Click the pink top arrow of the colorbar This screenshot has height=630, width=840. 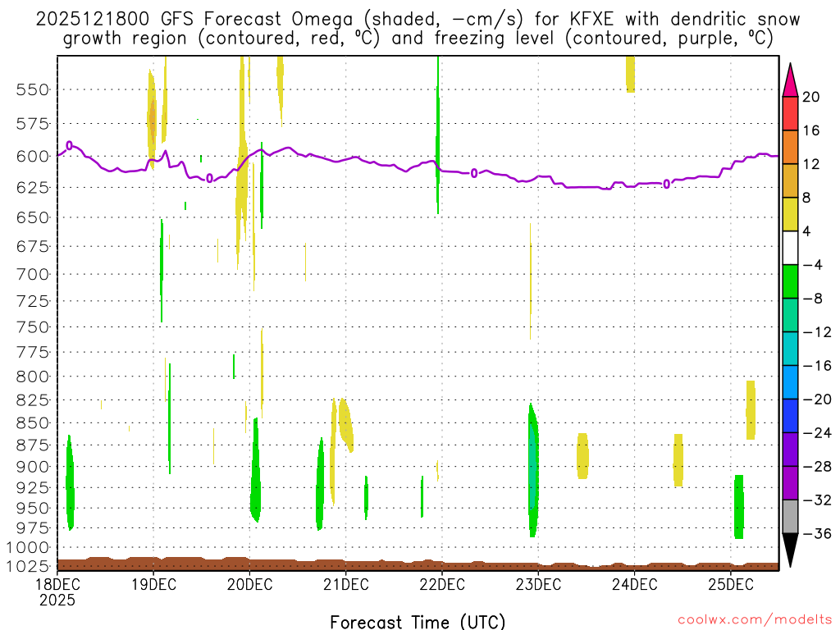[x=790, y=80]
